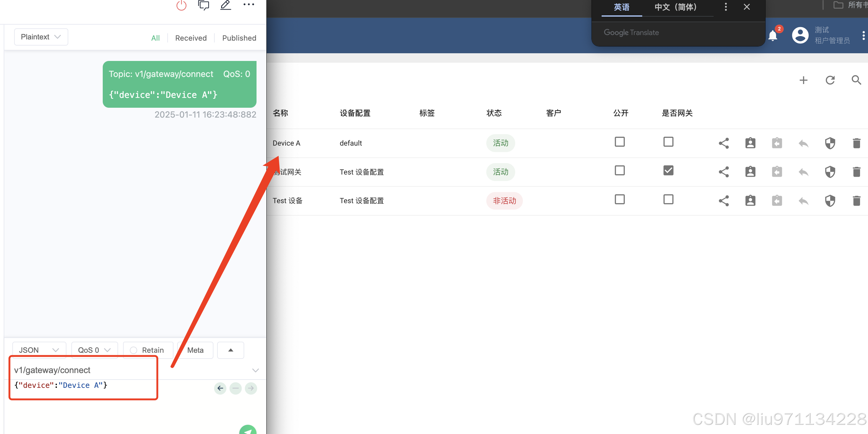The width and height of the screenshot is (868, 434).
Task: Click the search magnifier icon
Action: tap(856, 80)
